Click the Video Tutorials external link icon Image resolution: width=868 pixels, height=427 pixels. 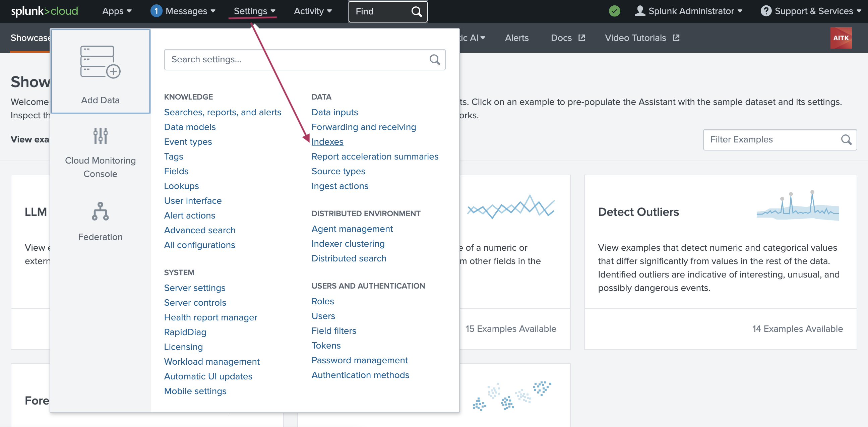click(676, 38)
